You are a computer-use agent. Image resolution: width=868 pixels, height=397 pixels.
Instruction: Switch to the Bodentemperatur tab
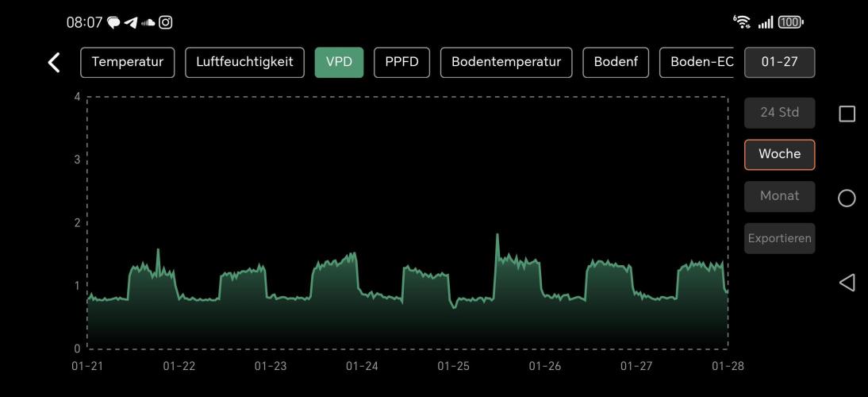click(506, 62)
